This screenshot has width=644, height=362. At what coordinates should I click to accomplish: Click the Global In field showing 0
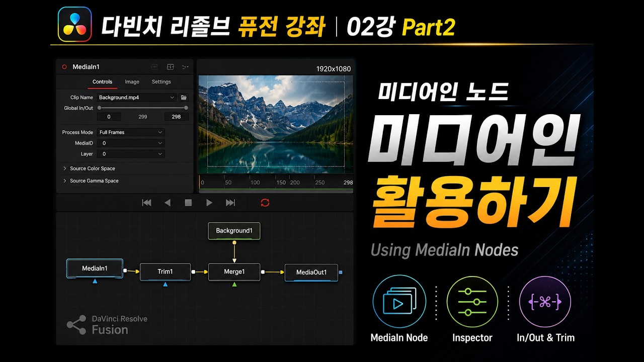(109, 117)
